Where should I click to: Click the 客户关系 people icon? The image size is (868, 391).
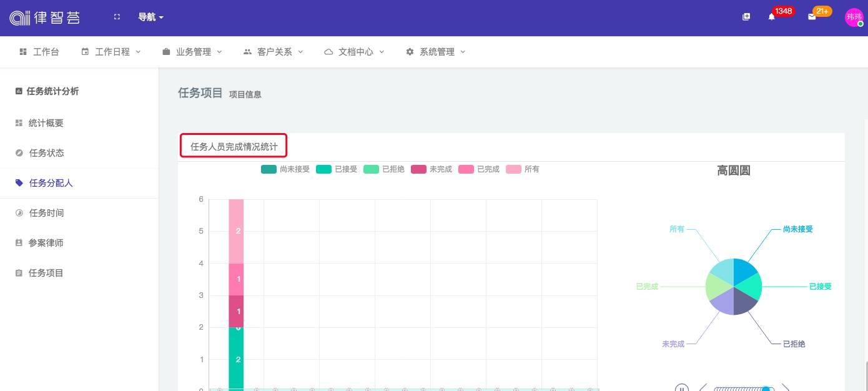coord(247,52)
